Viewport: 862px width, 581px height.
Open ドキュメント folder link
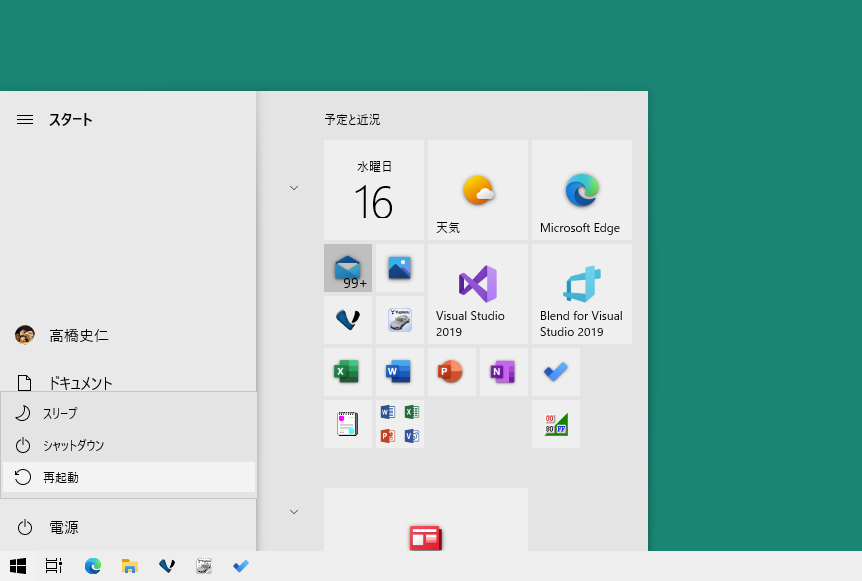(x=128, y=383)
